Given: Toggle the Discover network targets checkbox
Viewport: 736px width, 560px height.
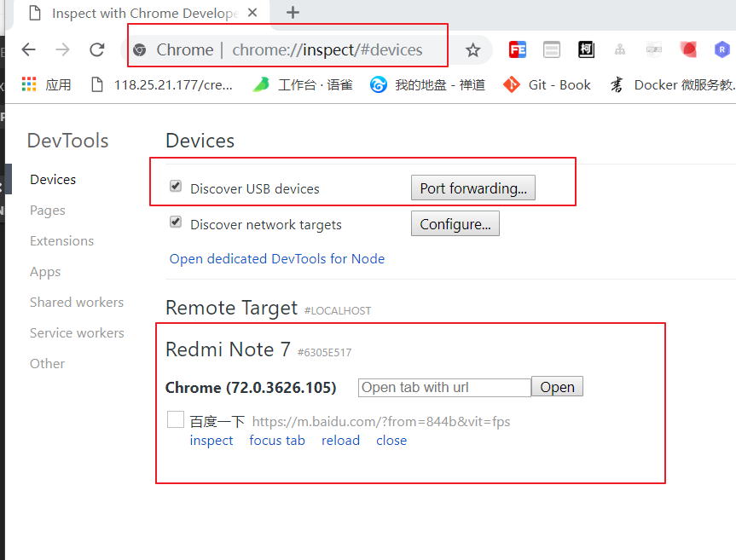Looking at the screenshot, I should coord(176,222).
